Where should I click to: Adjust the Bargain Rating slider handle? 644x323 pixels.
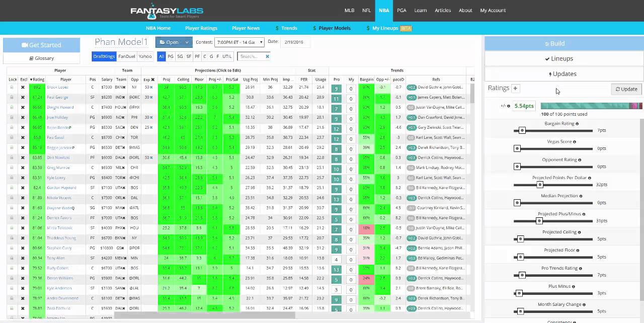click(522, 130)
